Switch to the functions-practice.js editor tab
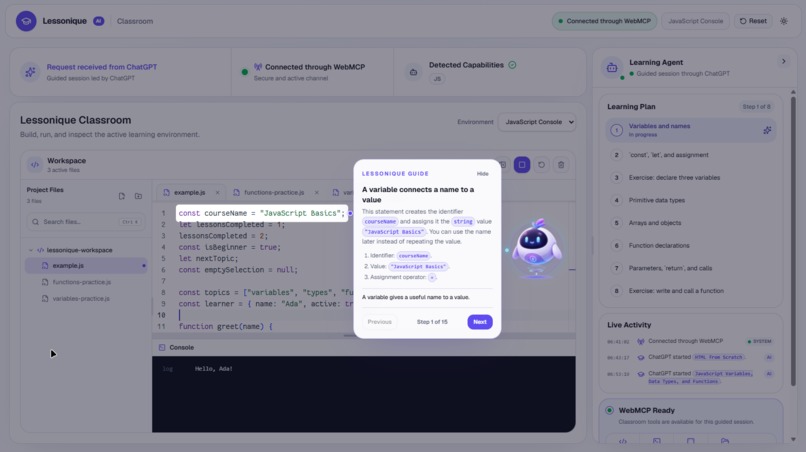This screenshot has height=452, width=806. [x=273, y=192]
